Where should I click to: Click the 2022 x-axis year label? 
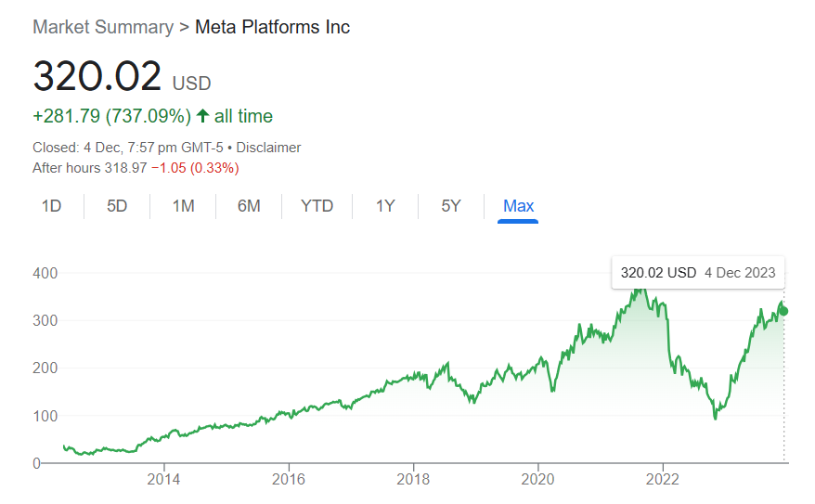(663, 480)
